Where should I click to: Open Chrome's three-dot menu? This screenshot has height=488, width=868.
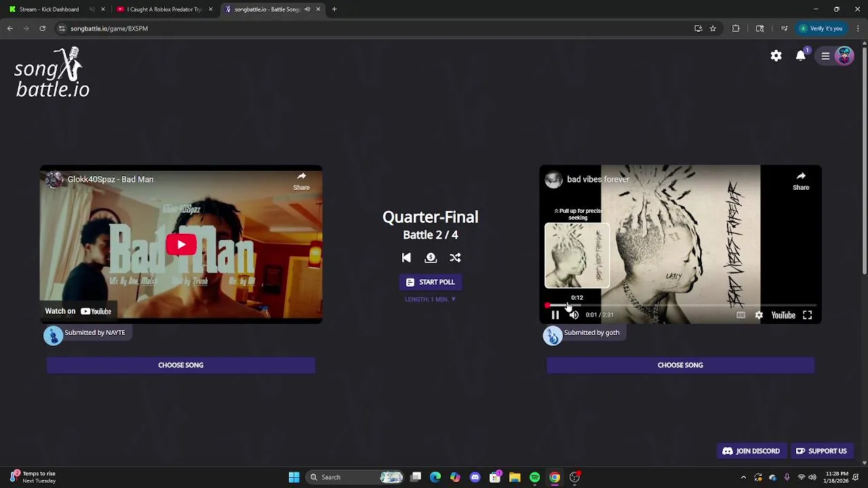click(x=858, y=28)
